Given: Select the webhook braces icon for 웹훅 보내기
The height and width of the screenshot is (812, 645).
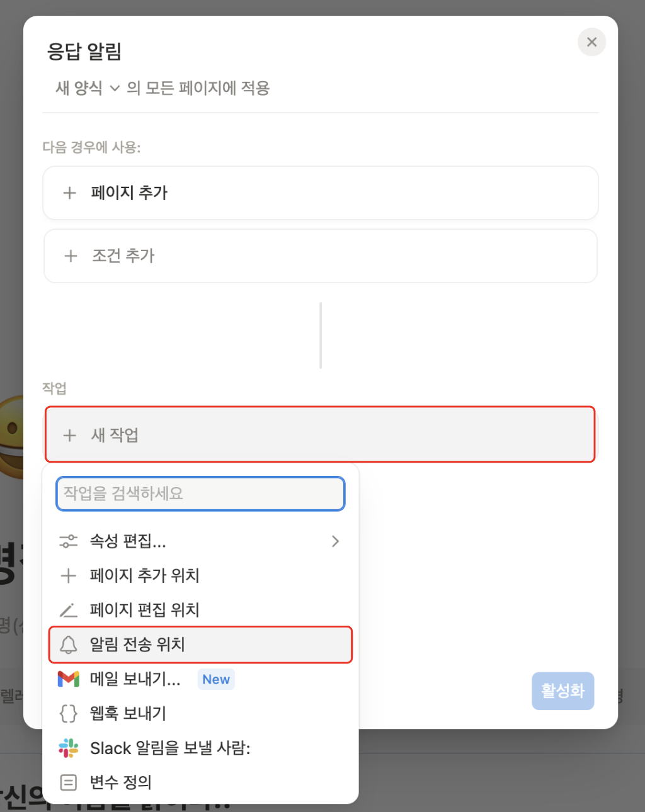Looking at the screenshot, I should 67,713.
